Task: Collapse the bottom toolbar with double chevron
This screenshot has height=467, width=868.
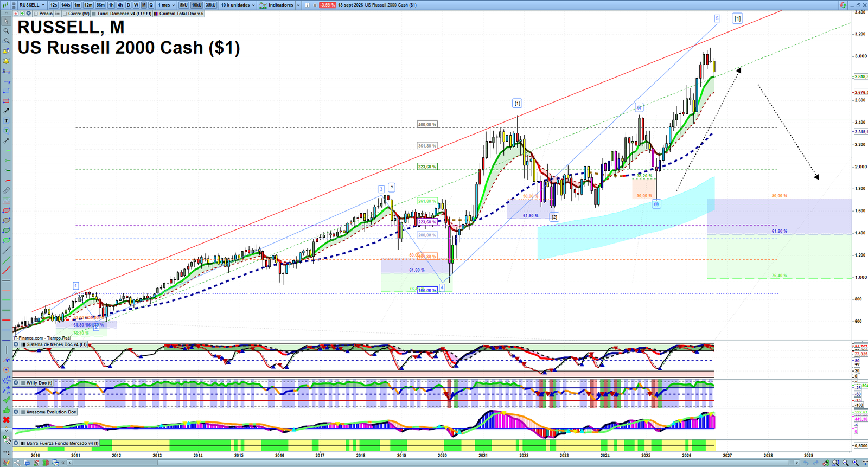Action: 63,463
